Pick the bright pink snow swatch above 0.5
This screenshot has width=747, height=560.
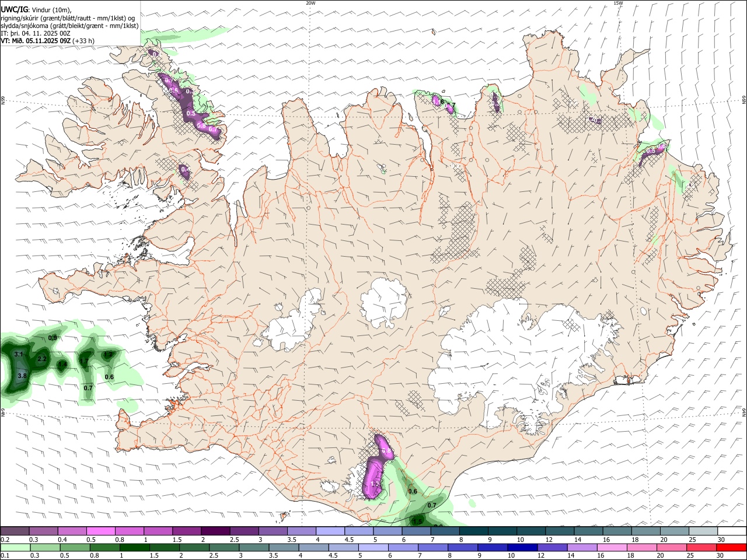[100, 531]
